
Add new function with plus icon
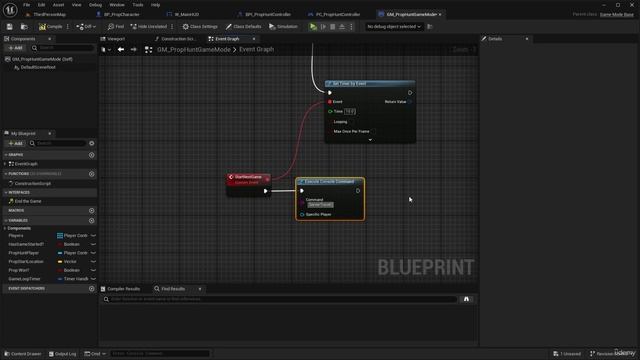click(x=91, y=174)
